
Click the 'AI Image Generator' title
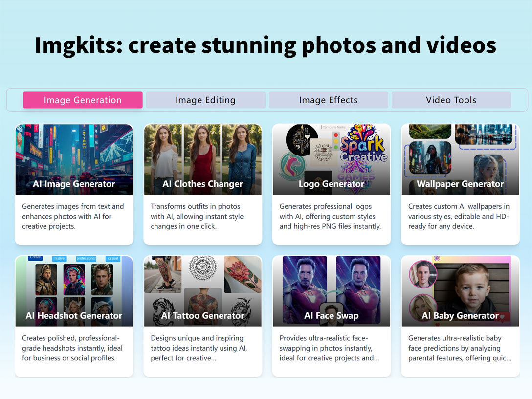point(74,184)
